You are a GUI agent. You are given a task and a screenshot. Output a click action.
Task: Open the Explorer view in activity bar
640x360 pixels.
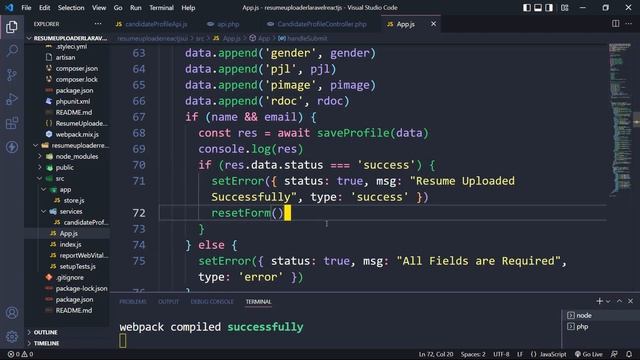coord(12,27)
